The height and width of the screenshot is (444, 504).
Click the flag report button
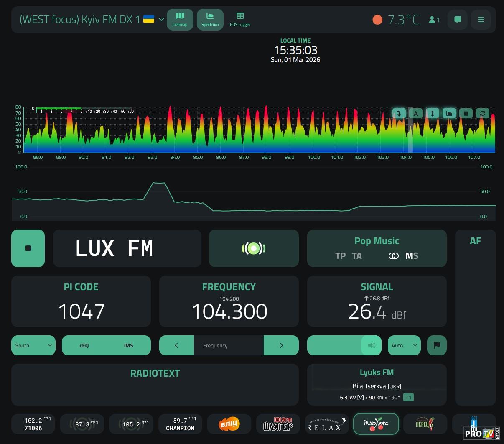pos(437,345)
